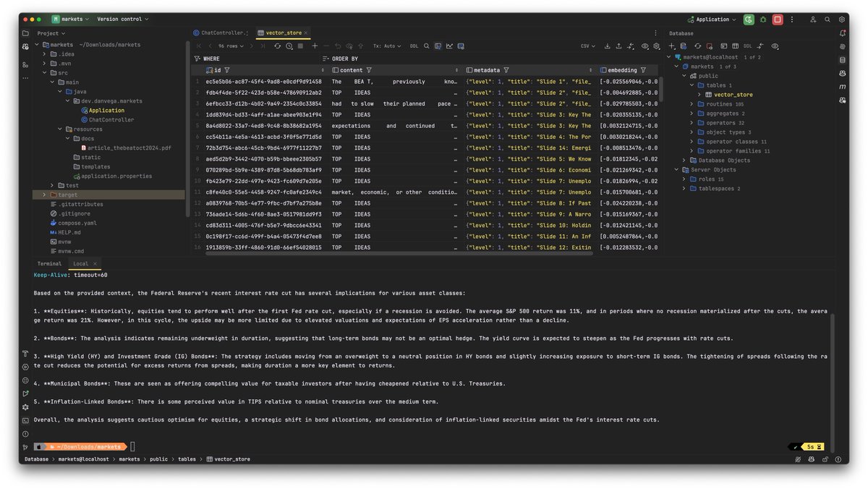Image resolution: width=868 pixels, height=489 pixels.
Task: Toggle the metadata column filter funnel
Action: click(x=506, y=70)
